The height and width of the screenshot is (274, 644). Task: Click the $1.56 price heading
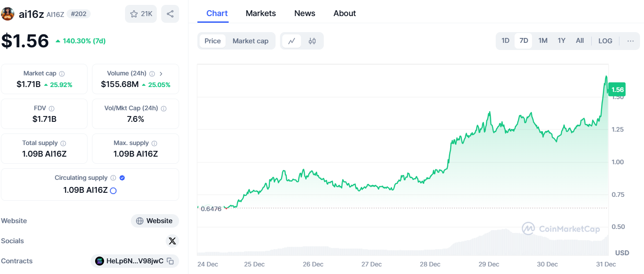[x=25, y=41]
